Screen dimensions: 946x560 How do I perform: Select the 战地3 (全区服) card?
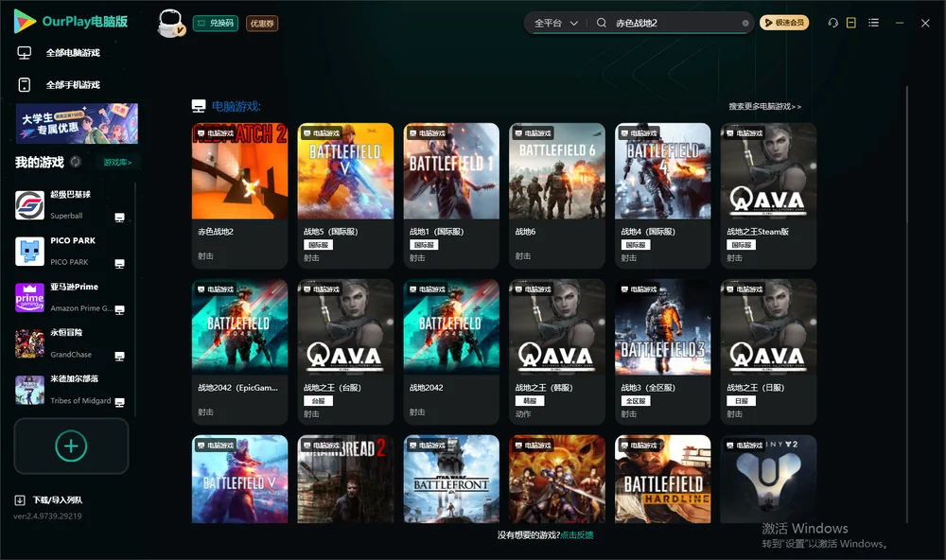(663, 352)
